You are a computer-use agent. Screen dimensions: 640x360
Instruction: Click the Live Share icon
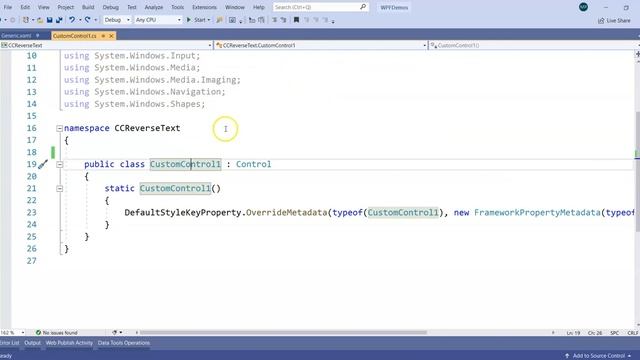coord(601,20)
